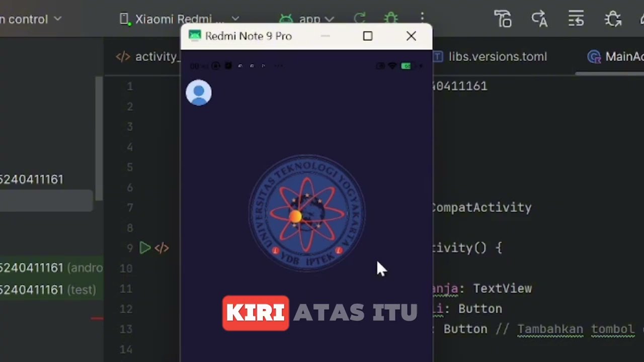Click the project panel vertical scrollbar
Image resolution: width=644 pixels, height=362 pixels.
(x=99, y=139)
